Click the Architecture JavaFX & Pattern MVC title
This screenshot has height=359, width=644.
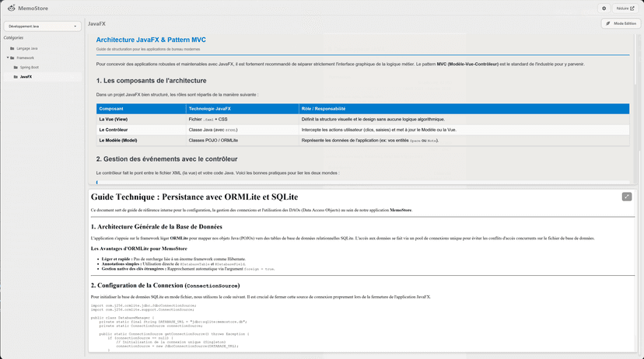(x=151, y=40)
